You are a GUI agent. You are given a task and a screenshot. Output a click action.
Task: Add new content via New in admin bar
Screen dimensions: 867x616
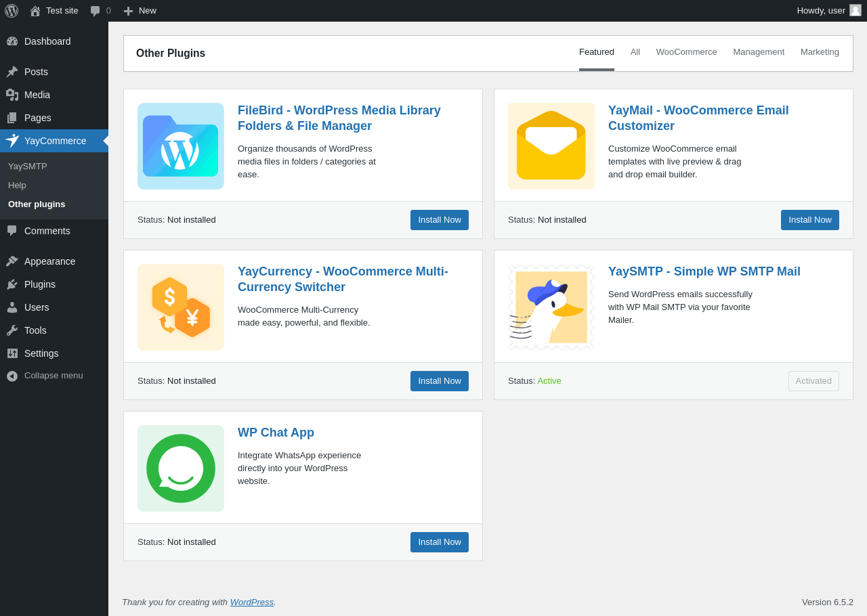click(x=140, y=11)
